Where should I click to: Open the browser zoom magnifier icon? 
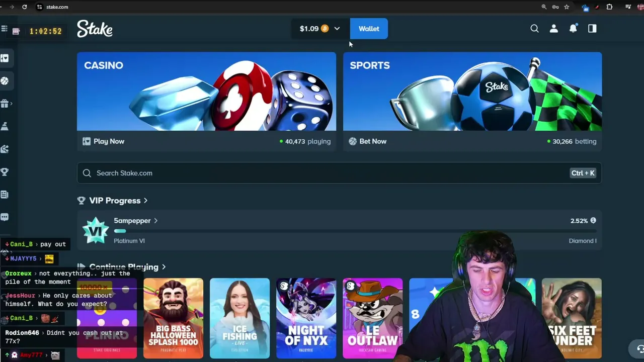pos(544,7)
